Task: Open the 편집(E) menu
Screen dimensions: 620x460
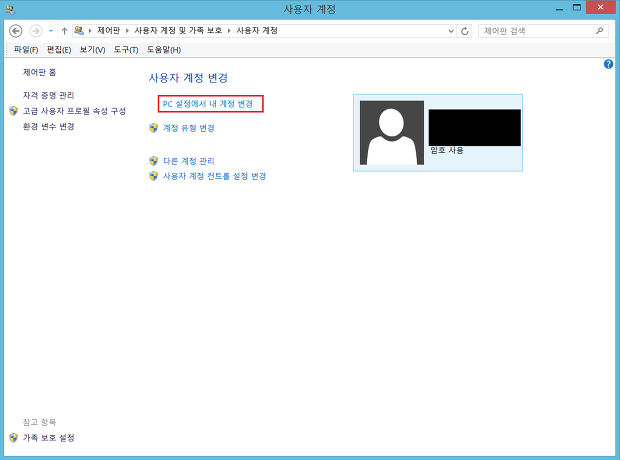Action: click(x=59, y=50)
